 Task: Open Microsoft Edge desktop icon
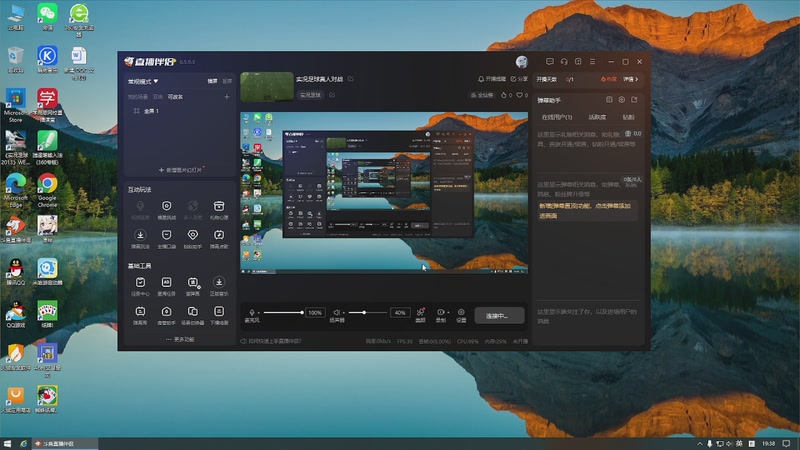click(x=15, y=190)
